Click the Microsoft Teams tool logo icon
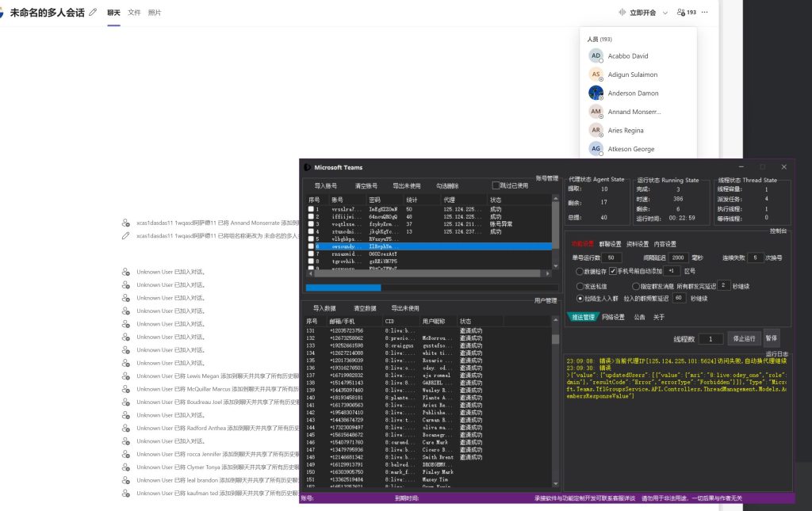 [x=307, y=167]
